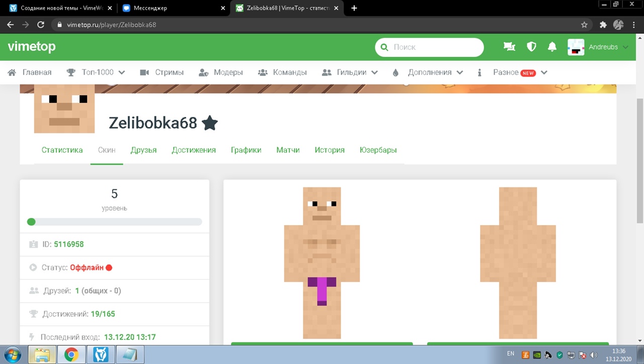Click the droplet icon beside Дополнения
The width and height of the screenshot is (644, 364).
click(395, 72)
